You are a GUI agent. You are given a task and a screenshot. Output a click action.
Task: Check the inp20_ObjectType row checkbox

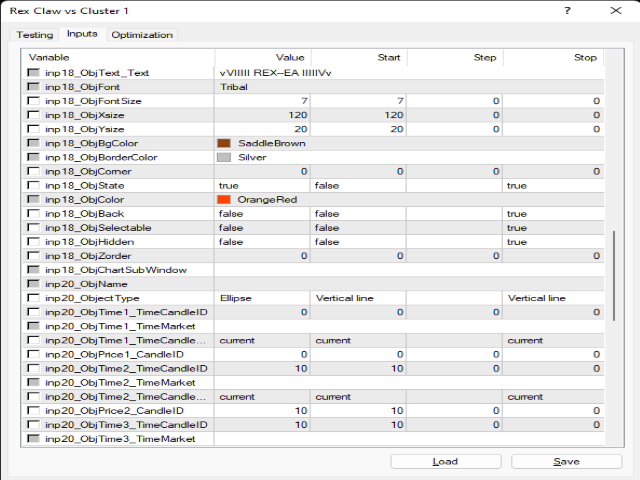click(x=34, y=298)
